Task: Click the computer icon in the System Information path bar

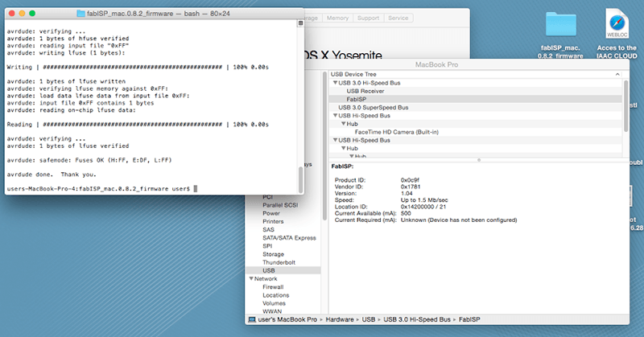Action: coord(252,319)
